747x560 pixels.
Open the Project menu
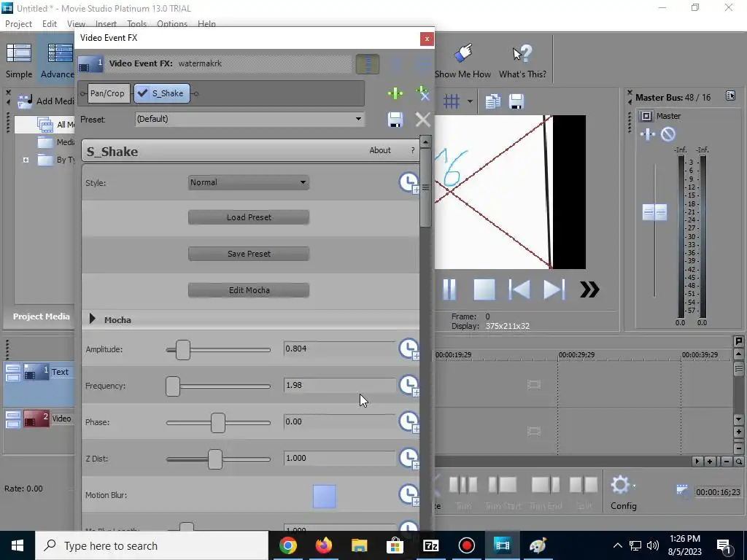coord(18,24)
